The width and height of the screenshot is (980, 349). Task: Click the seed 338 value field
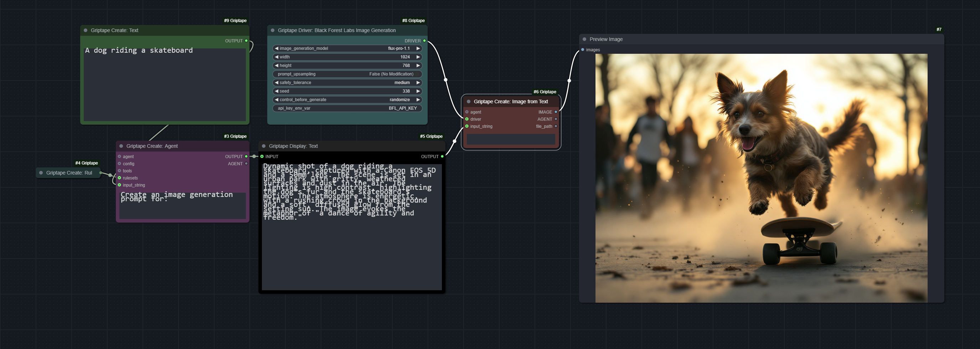point(347,91)
